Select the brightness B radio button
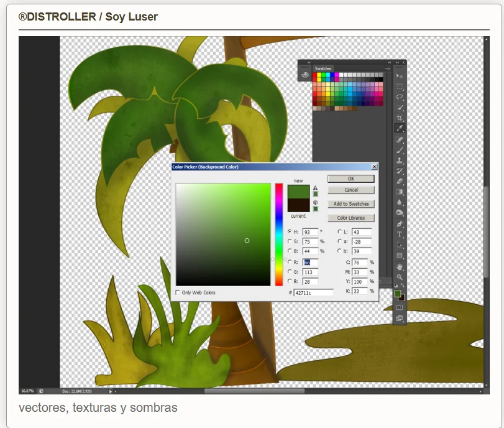The width and height of the screenshot is (504, 428). tap(290, 251)
